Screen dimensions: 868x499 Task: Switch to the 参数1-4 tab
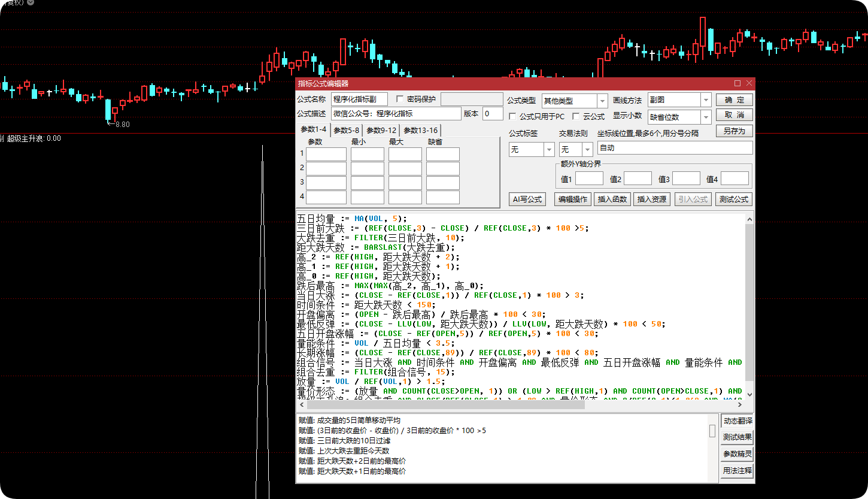tap(314, 129)
